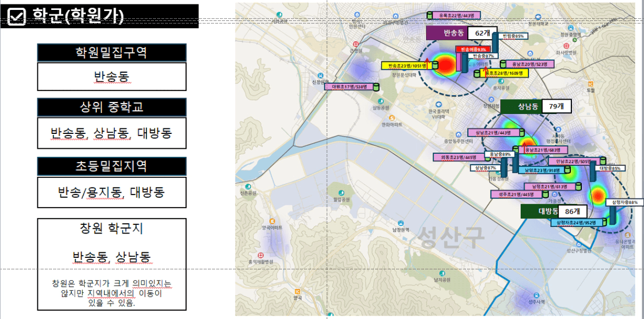This screenshot has height=319, width=644.
Task: Click the green cylinder icon beside 안남초22명/505명
Action: click(603, 161)
